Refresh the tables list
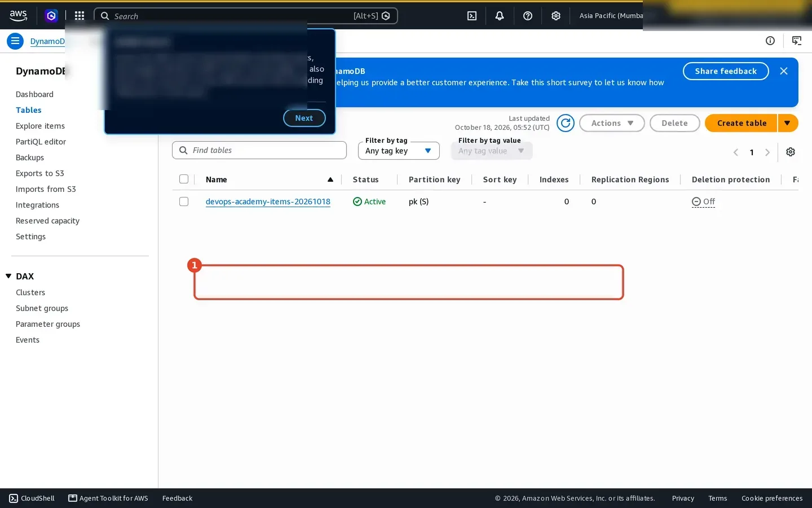 click(x=566, y=123)
